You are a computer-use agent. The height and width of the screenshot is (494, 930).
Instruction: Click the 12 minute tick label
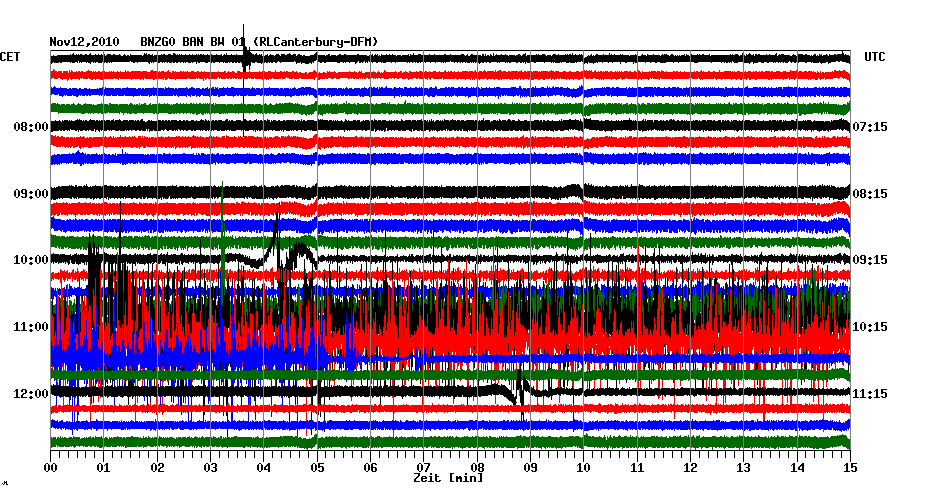(690, 467)
